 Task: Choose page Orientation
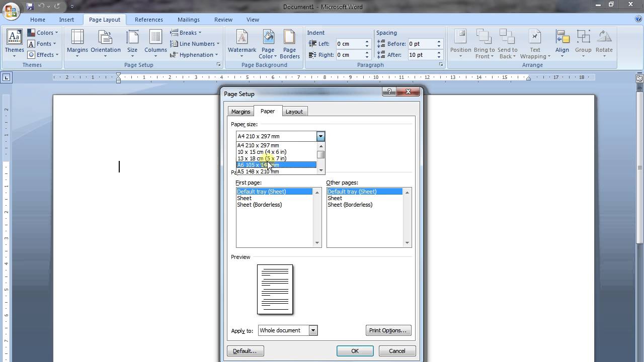(105, 43)
